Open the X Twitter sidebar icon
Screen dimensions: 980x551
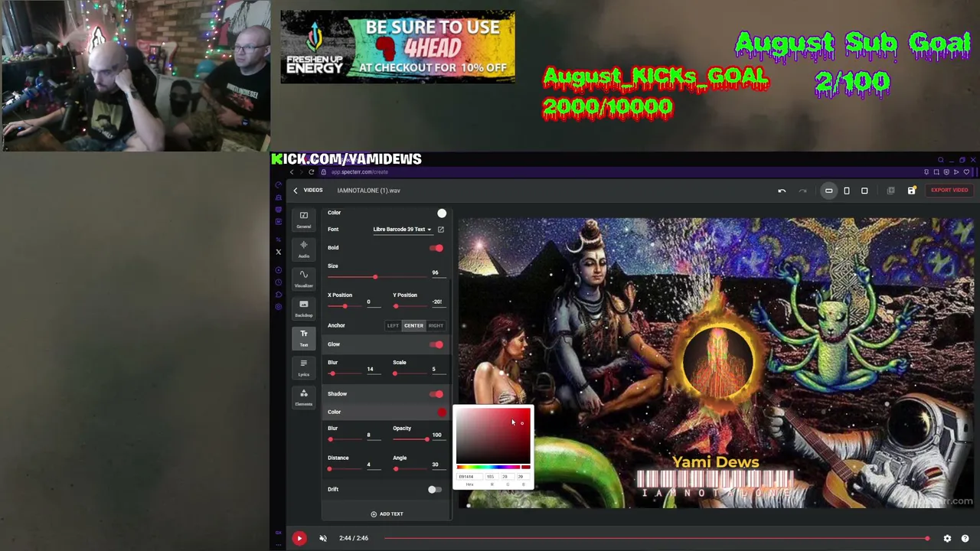279,253
